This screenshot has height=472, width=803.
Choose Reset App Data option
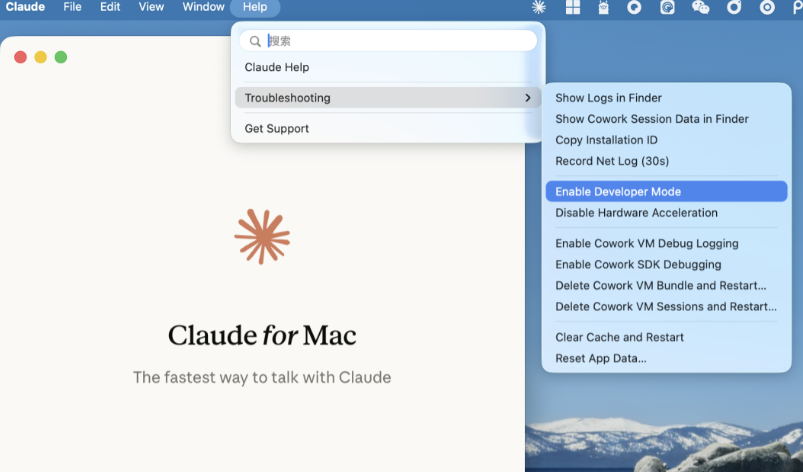coord(601,358)
